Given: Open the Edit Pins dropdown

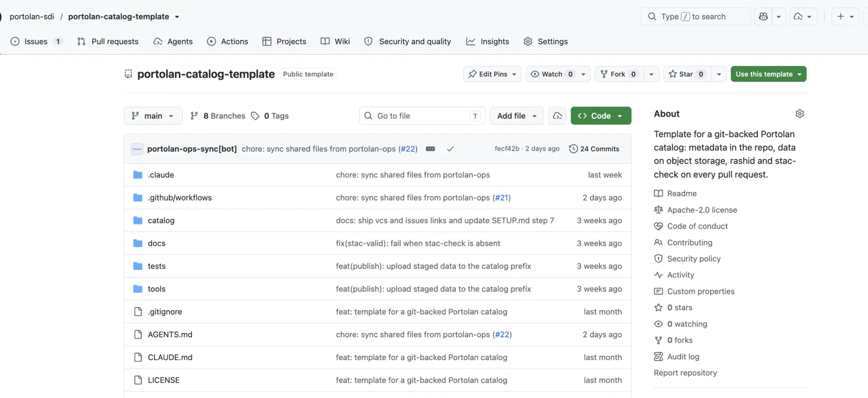Looking at the screenshot, I should [x=492, y=74].
